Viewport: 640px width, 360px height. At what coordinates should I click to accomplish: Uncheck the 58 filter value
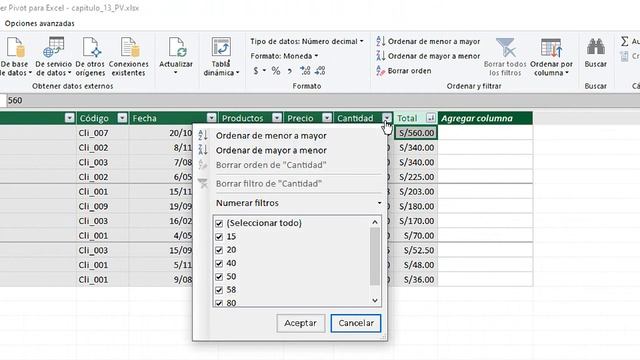pos(219,290)
